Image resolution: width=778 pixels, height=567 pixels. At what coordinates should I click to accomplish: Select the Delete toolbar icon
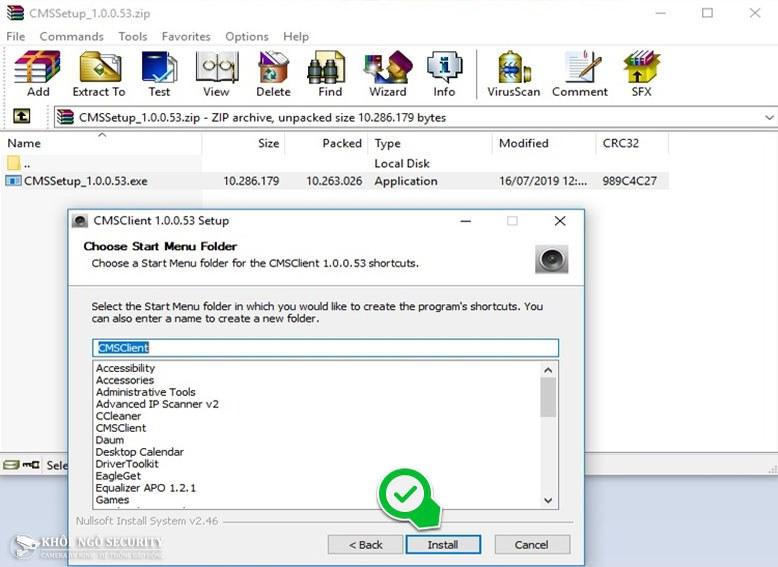click(273, 73)
